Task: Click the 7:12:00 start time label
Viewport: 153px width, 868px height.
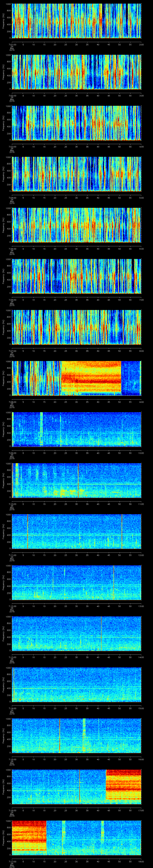Action: pyautogui.click(x=12, y=606)
